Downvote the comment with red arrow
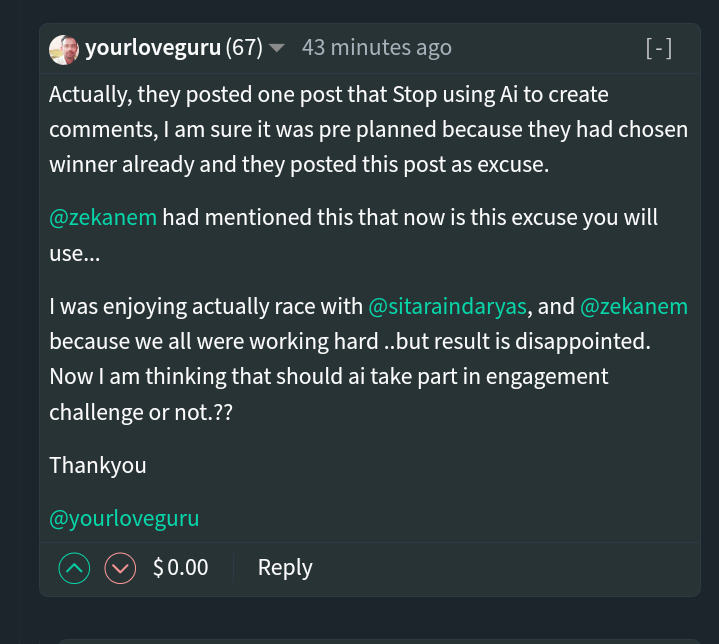The height and width of the screenshot is (644, 719). tap(120, 568)
